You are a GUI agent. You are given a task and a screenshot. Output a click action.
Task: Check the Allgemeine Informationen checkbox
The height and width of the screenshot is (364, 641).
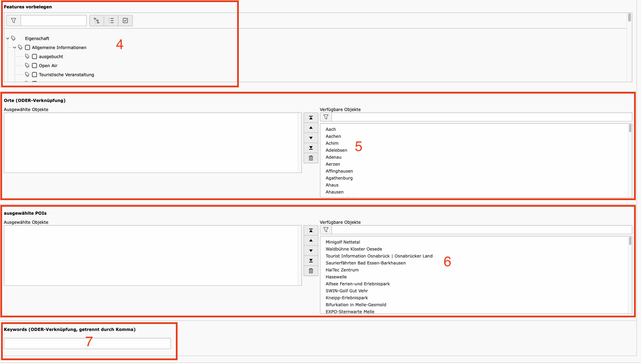28,48
